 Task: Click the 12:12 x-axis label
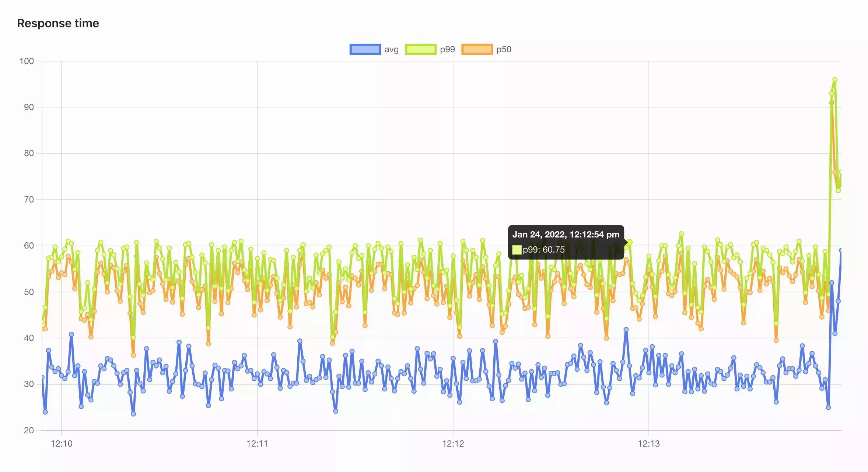coord(453,444)
